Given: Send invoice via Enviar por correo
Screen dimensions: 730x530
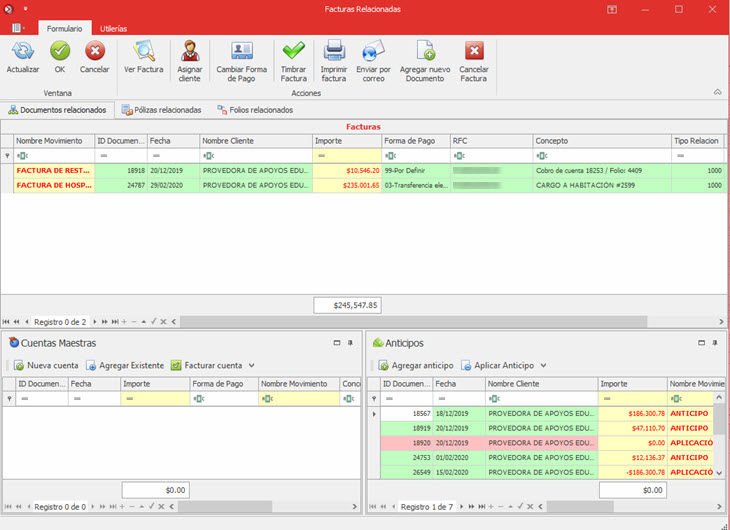Looking at the screenshot, I should 375,52.
